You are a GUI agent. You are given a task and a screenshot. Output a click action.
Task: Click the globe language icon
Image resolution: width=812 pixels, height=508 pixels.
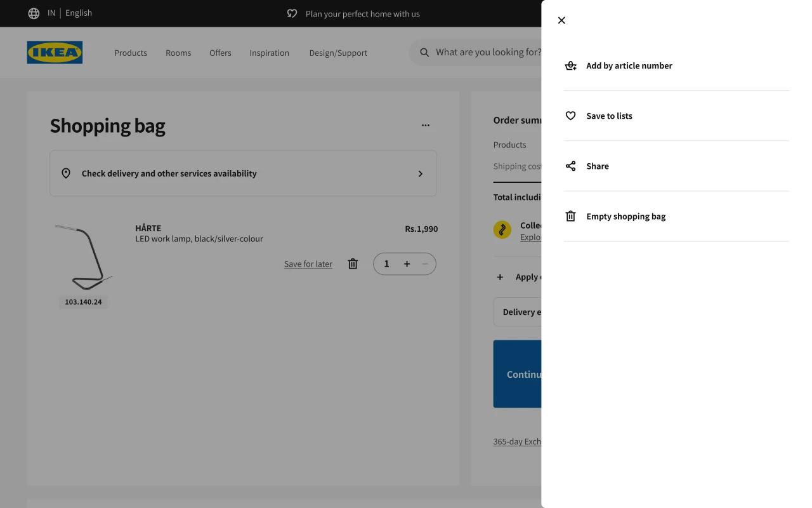34,13
